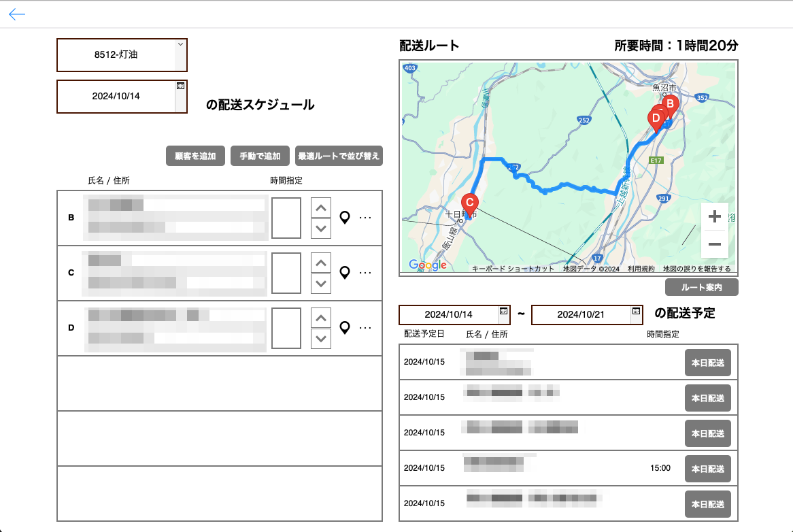
Task: Click 地図の誤りを報告する link
Action: click(697, 269)
